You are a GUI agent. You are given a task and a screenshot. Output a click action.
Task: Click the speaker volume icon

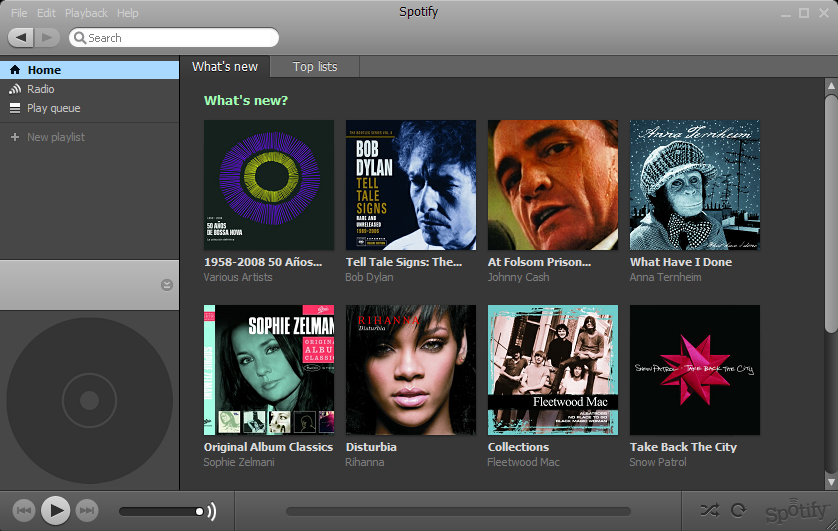pos(212,511)
